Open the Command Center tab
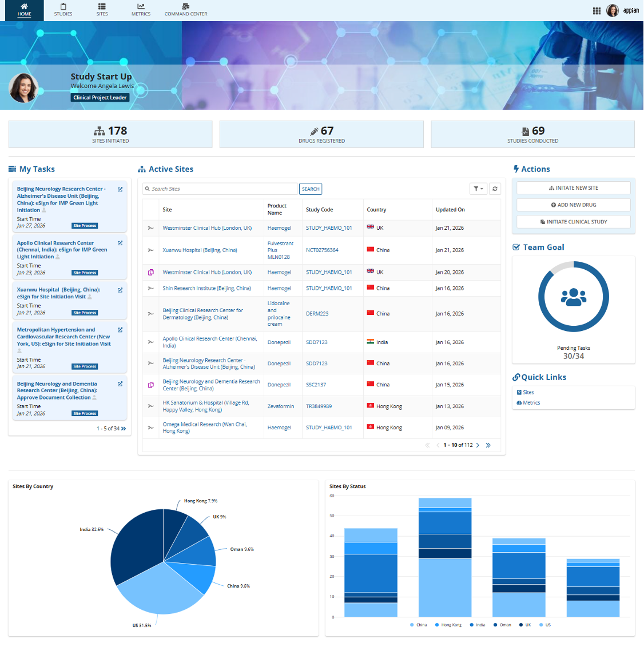Screen dimensions: 644x655 point(186,10)
